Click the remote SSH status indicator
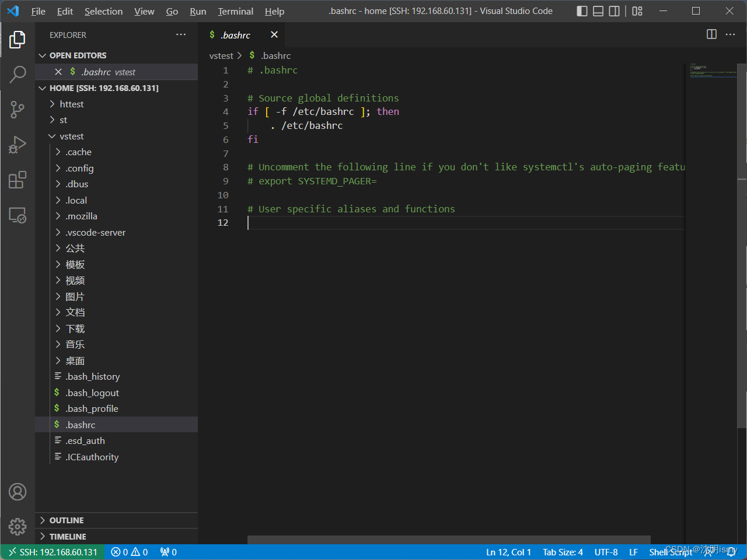 click(53, 552)
